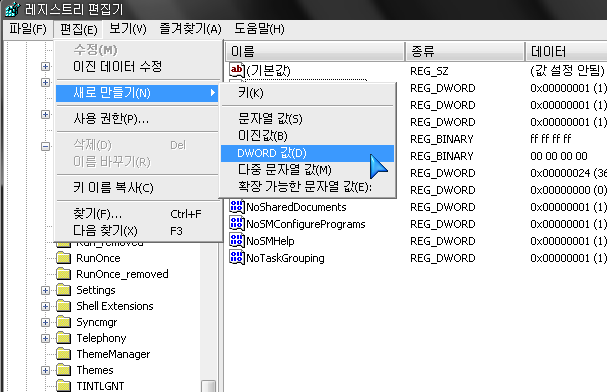Click the NoTaskGrouping DWORD icon
The image size is (607, 392).
237,258
